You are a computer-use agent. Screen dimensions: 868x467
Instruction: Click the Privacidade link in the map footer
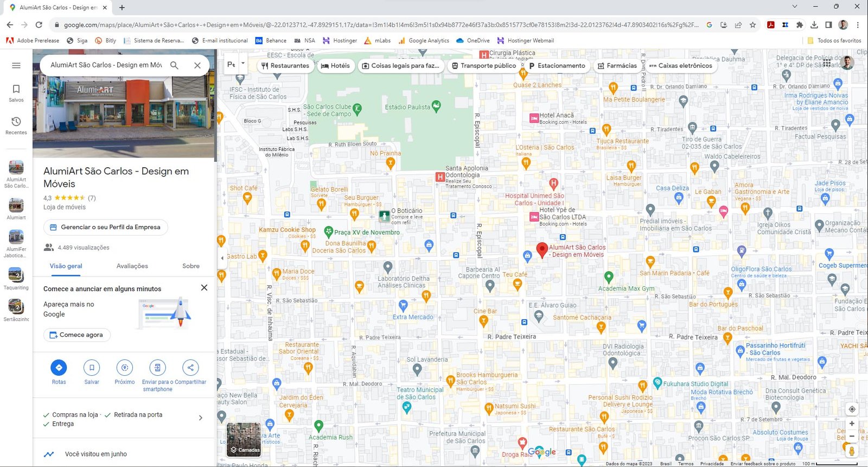(712, 464)
